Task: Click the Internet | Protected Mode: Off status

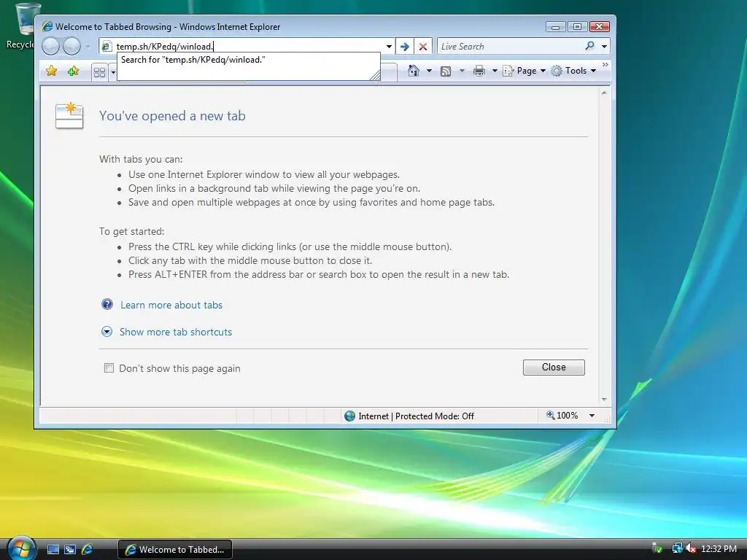Action: coord(416,416)
